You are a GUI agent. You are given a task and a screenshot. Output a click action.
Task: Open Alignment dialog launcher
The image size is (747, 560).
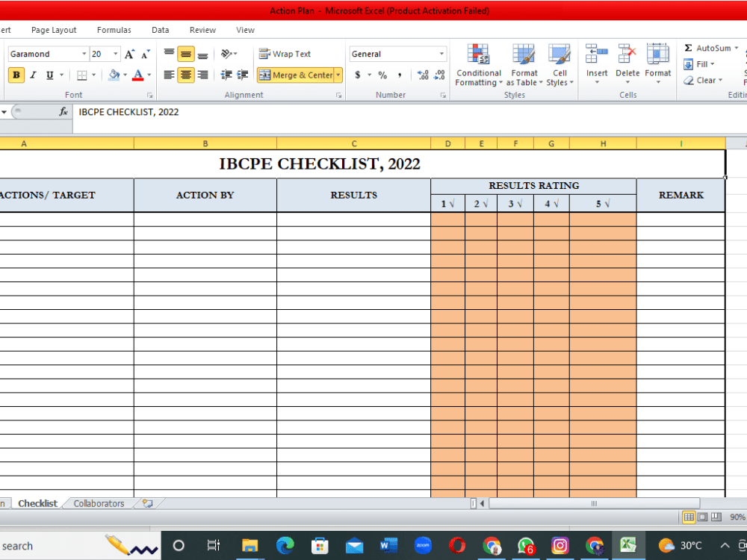pos(338,96)
